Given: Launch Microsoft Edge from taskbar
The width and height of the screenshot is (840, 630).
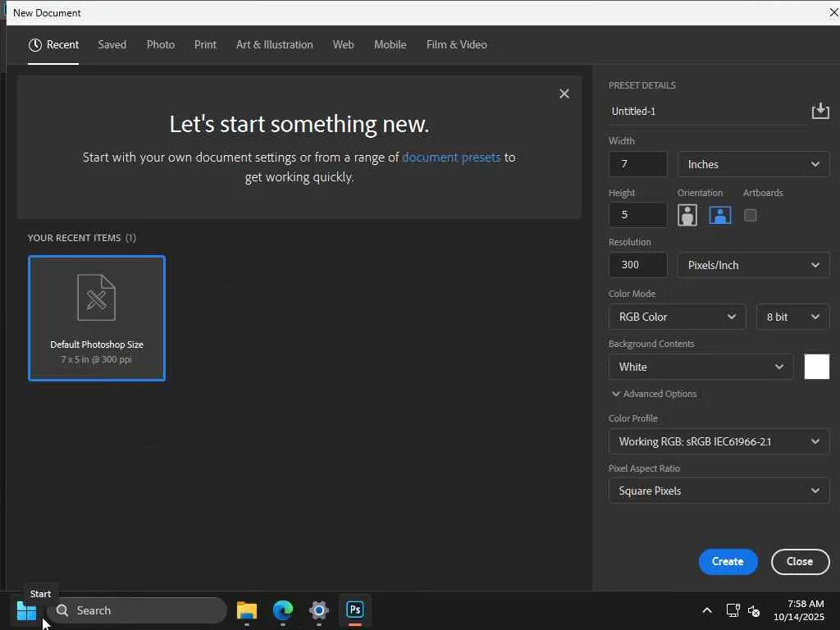Looking at the screenshot, I should coord(283,610).
